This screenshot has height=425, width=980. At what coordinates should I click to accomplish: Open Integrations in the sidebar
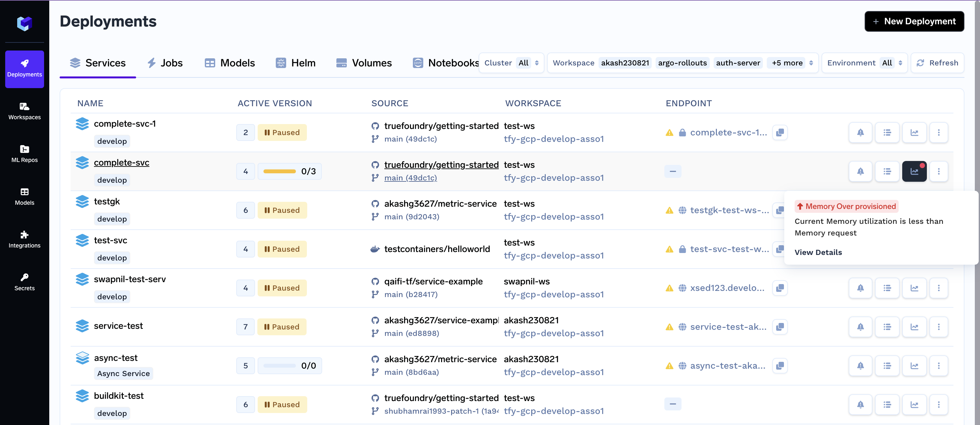pyautogui.click(x=24, y=239)
